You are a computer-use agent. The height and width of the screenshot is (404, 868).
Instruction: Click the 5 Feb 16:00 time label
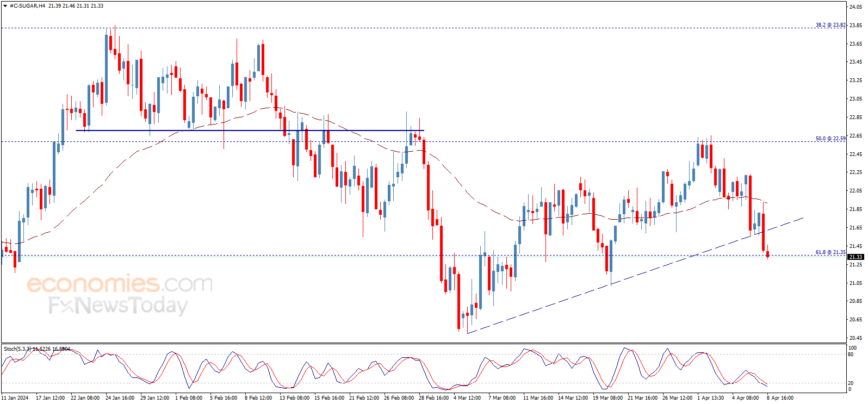[x=224, y=398]
